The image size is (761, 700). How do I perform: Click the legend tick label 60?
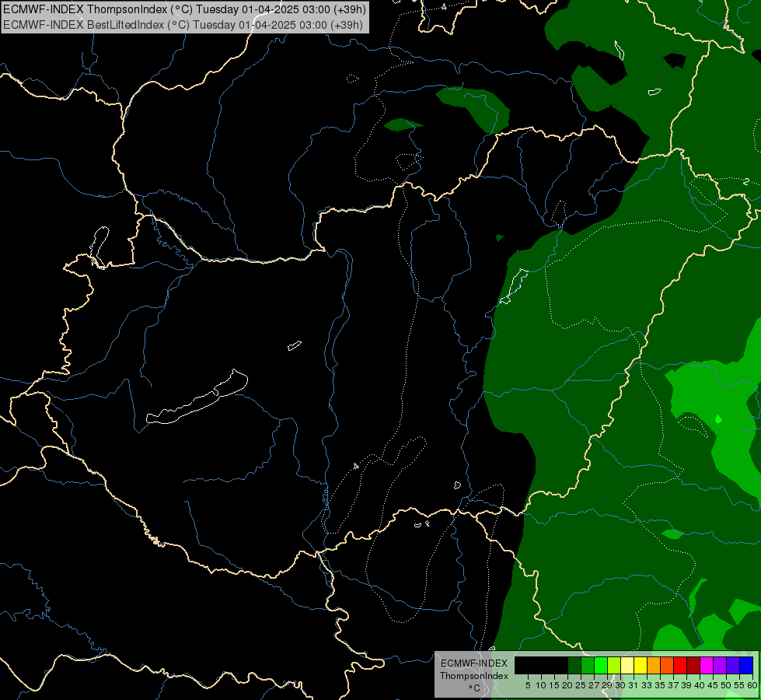752,685
